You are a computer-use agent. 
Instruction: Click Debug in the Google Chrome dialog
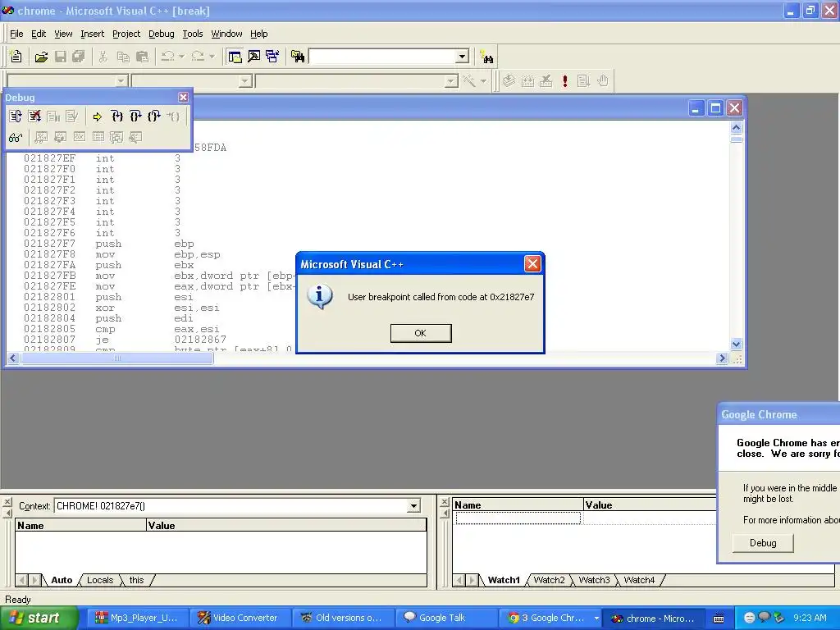pyautogui.click(x=763, y=543)
